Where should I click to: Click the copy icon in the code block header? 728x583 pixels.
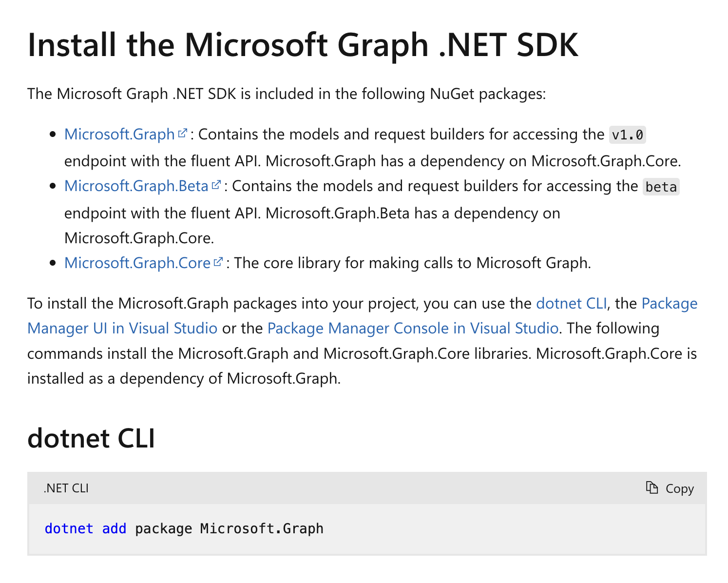pyautogui.click(x=652, y=488)
